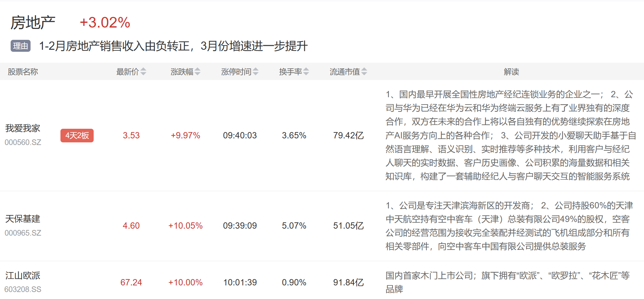
Task: Click stock code 603208.SS
Action: 23,289
